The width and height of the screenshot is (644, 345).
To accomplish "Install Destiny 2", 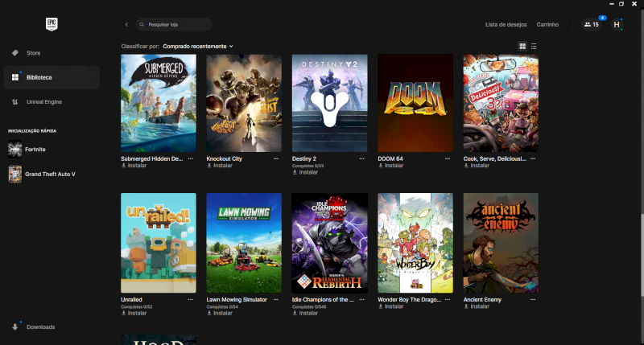I will pyautogui.click(x=305, y=173).
